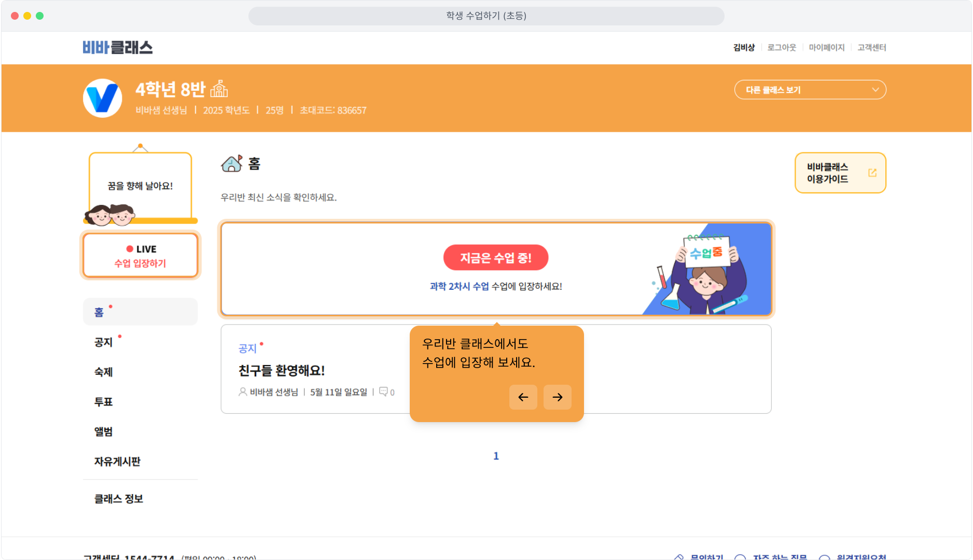Open external link icon in 이용가이드 box

[872, 173]
